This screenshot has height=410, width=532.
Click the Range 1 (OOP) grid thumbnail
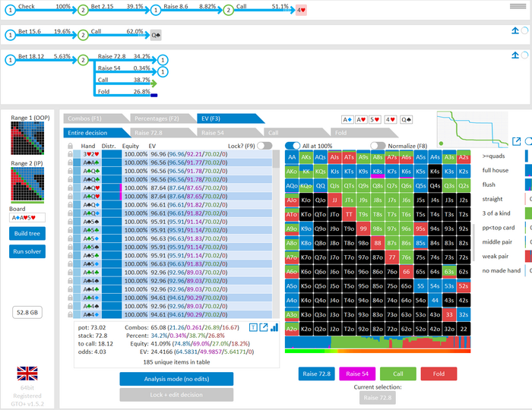click(27, 139)
